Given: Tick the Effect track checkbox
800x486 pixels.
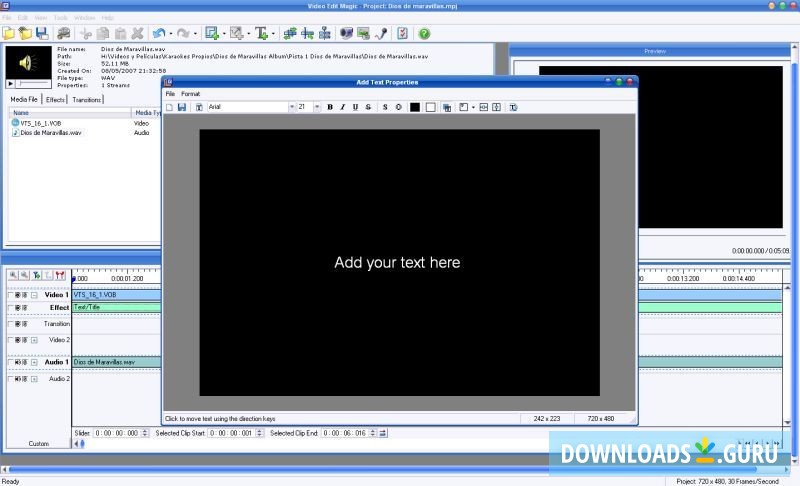Looking at the screenshot, I should [x=10, y=308].
